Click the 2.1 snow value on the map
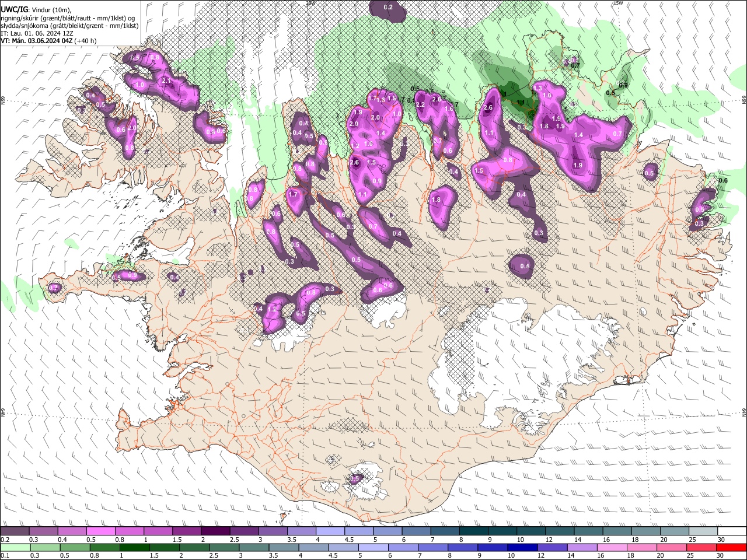This screenshot has width=747, height=560. point(166,80)
